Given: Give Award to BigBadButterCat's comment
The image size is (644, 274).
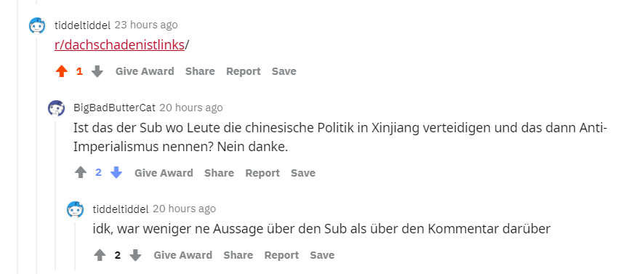Looking at the screenshot, I should pyautogui.click(x=164, y=173).
